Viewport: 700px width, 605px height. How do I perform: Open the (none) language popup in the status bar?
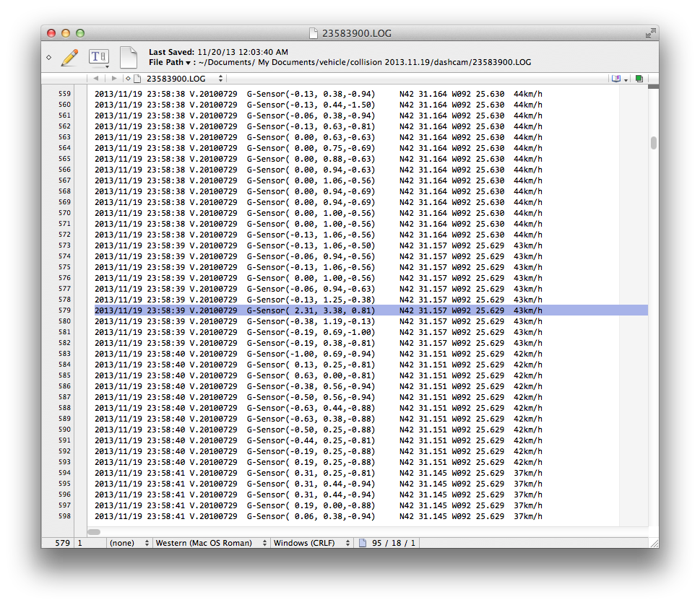129,543
